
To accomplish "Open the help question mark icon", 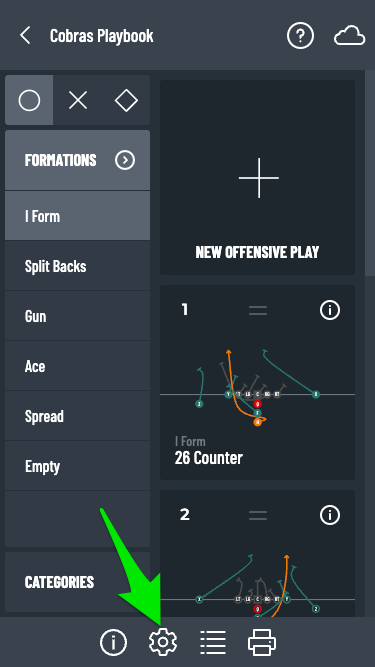I will tap(301, 36).
